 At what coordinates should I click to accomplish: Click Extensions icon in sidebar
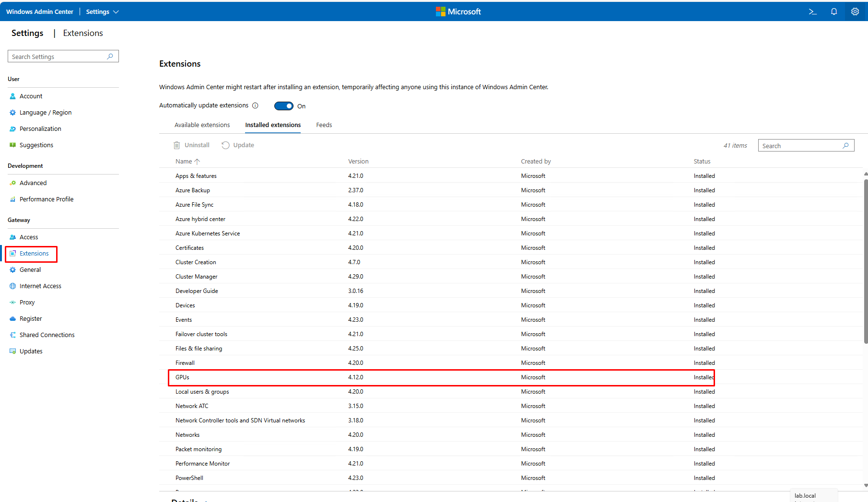coord(13,254)
